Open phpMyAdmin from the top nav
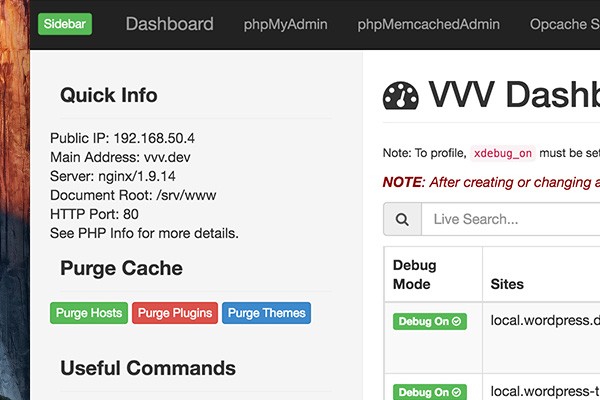The image size is (600, 400). [x=285, y=24]
